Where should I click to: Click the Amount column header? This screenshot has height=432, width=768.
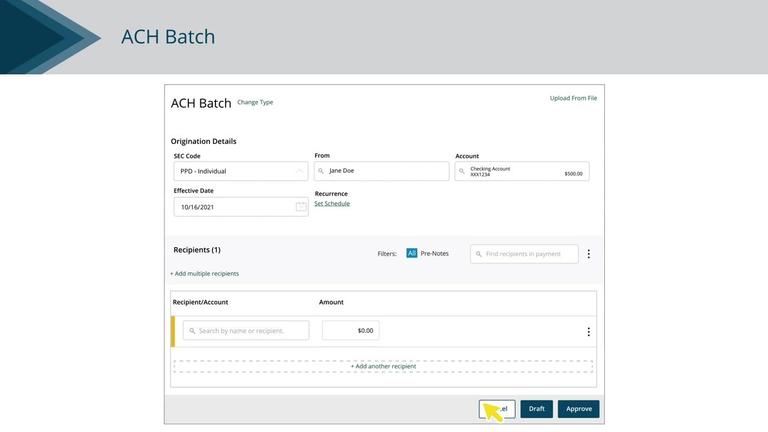pos(331,302)
